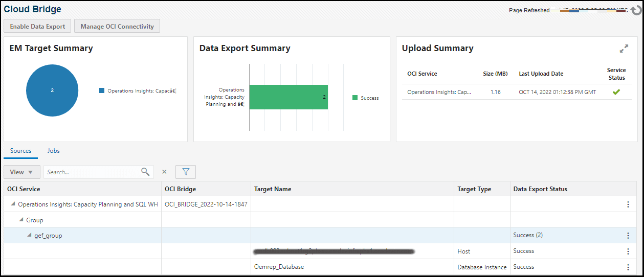The image size is (644, 277).
Task: Click the Search input field
Action: click(x=92, y=172)
